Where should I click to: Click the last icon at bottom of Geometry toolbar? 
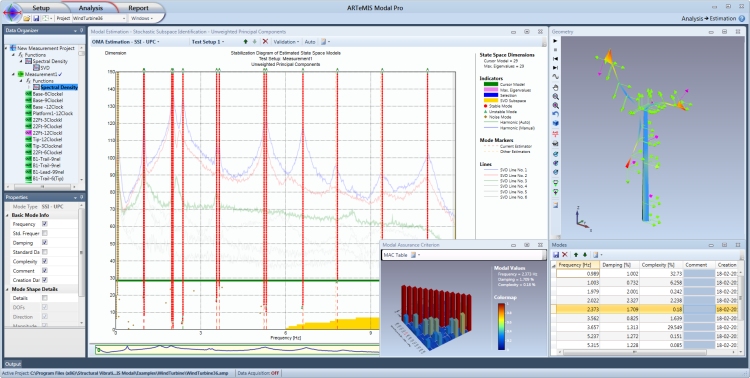point(555,205)
